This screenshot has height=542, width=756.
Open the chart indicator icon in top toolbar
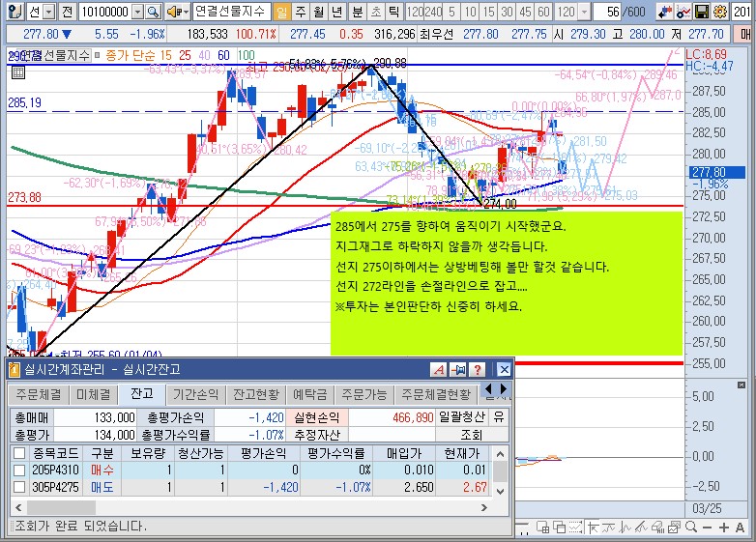[x=683, y=12]
